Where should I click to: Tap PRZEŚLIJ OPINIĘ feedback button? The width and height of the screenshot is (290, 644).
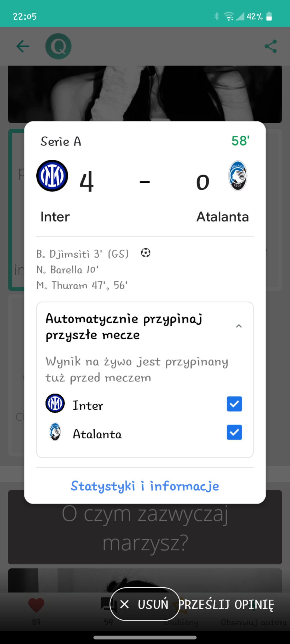click(227, 604)
